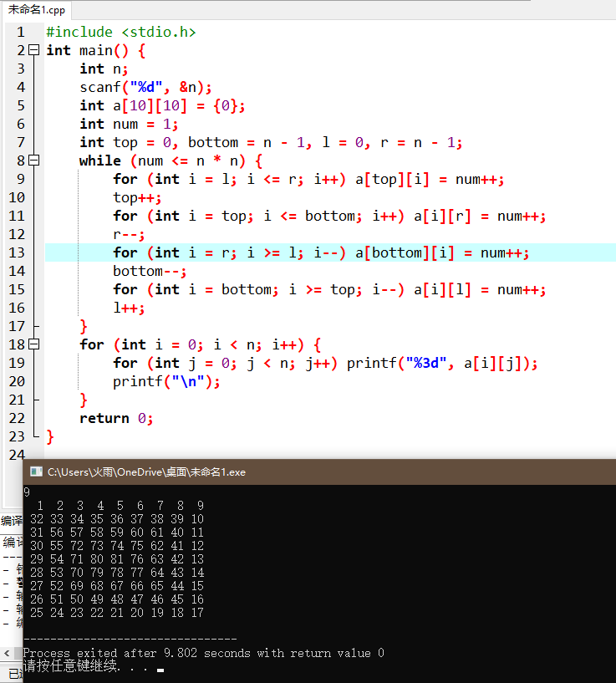Click the '请按任意键继续' prompt in console
Screen dimensions: 616x683
point(70,665)
